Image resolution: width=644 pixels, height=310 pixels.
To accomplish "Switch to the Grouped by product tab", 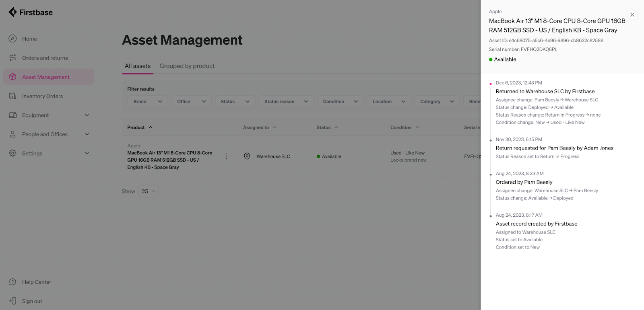I will click(187, 66).
